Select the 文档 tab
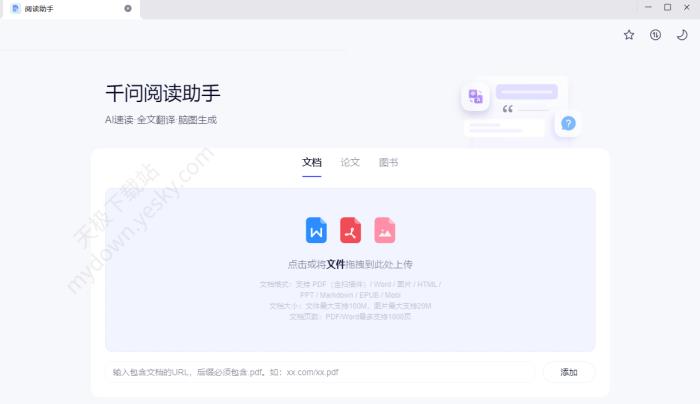The image size is (700, 404). (312, 162)
